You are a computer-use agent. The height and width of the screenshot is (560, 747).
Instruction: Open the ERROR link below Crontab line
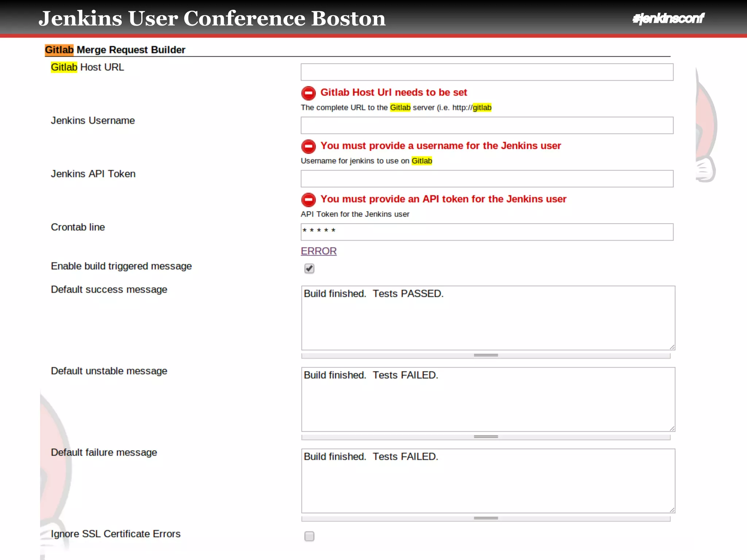[x=319, y=251]
